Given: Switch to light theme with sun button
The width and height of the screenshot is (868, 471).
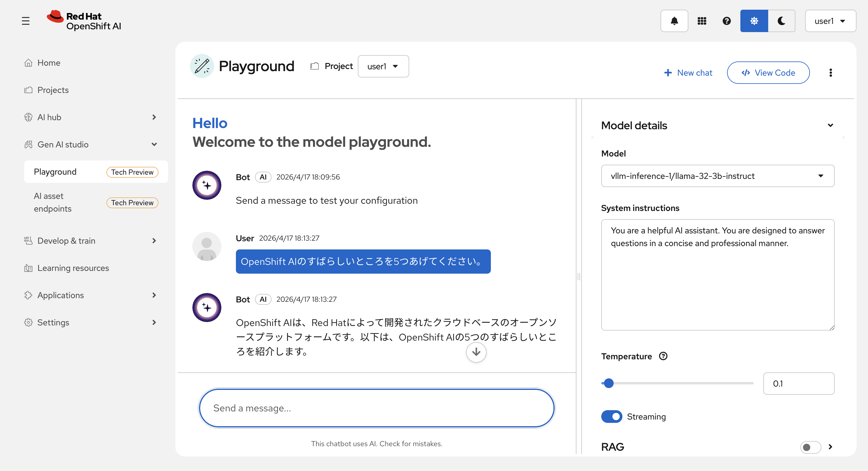Looking at the screenshot, I should pos(754,21).
